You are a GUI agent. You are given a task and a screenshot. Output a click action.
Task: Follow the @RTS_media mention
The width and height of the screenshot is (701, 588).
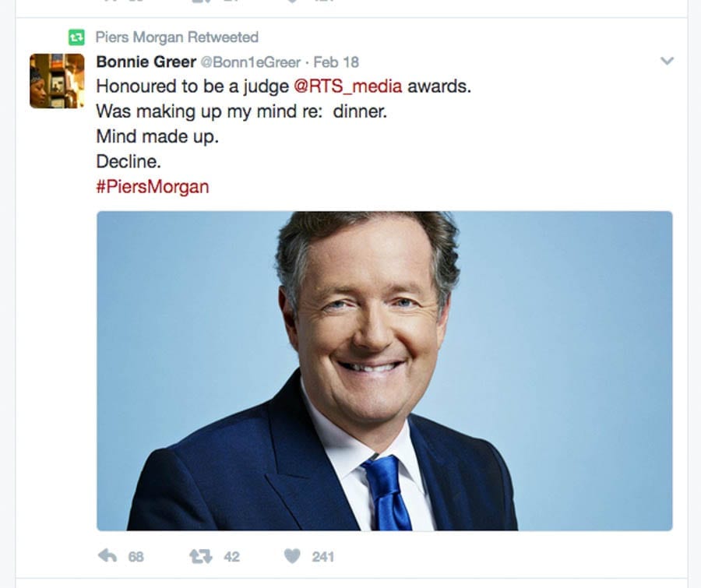pyautogui.click(x=348, y=86)
